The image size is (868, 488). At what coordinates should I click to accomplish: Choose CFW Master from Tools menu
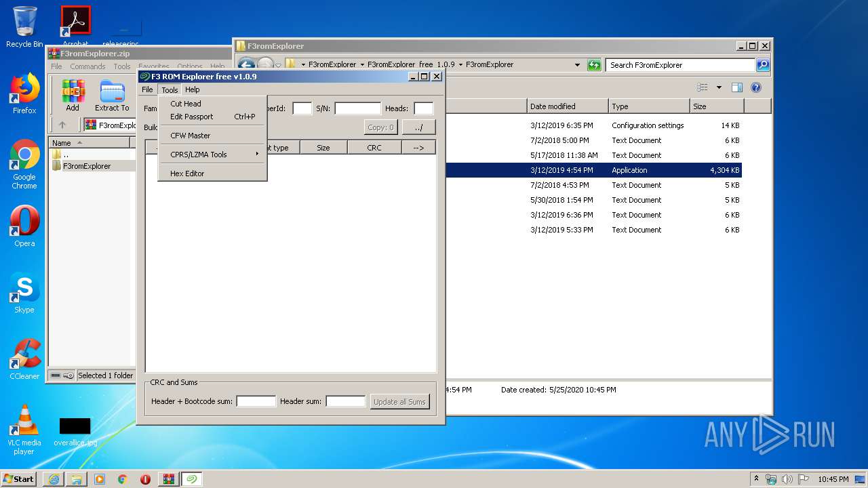(212, 136)
